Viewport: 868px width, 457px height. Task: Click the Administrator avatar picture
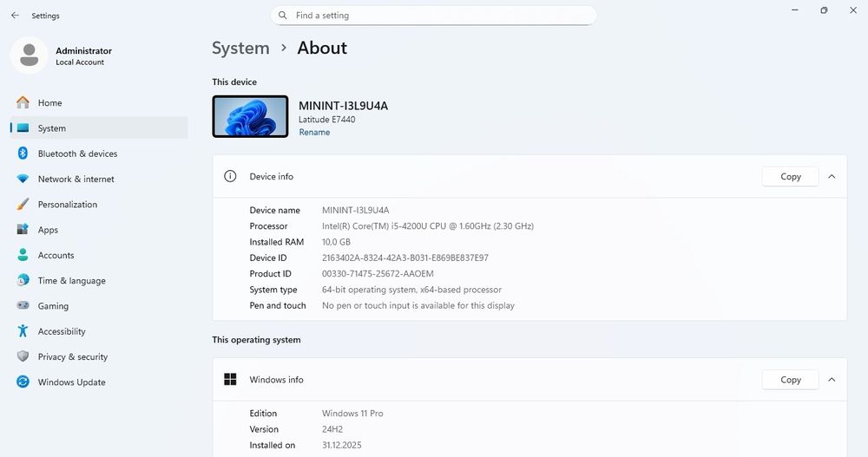30,55
